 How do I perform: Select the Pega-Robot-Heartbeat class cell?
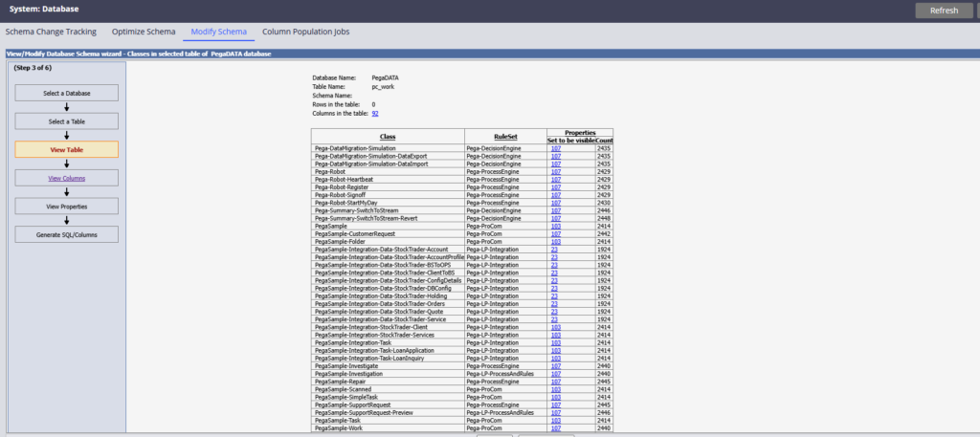[388, 179]
